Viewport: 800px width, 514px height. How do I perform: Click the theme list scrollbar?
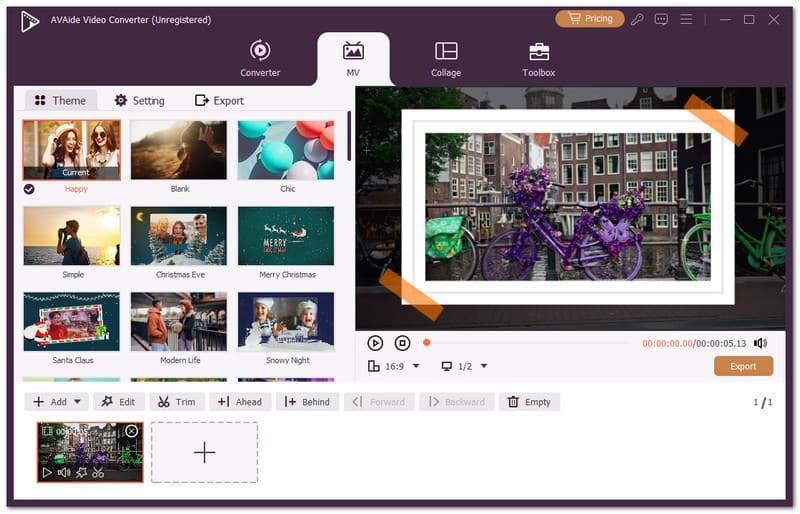click(x=349, y=136)
